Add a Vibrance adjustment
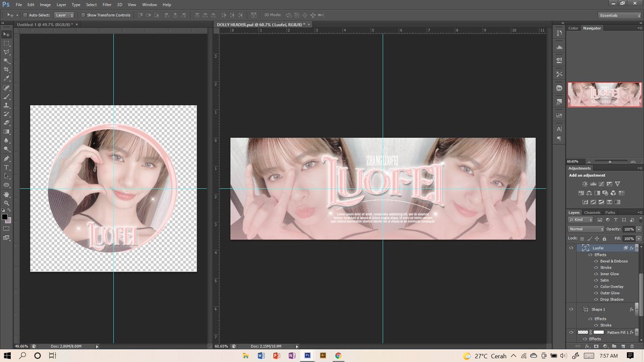The height and width of the screenshot is (362, 644). coord(617,184)
